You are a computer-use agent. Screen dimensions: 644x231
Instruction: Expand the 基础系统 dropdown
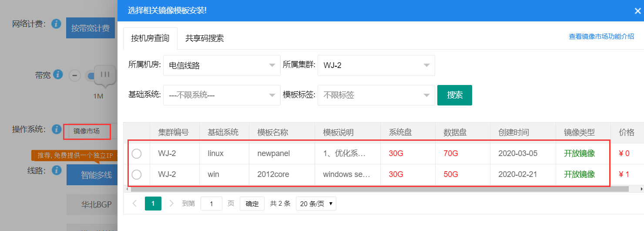point(221,95)
